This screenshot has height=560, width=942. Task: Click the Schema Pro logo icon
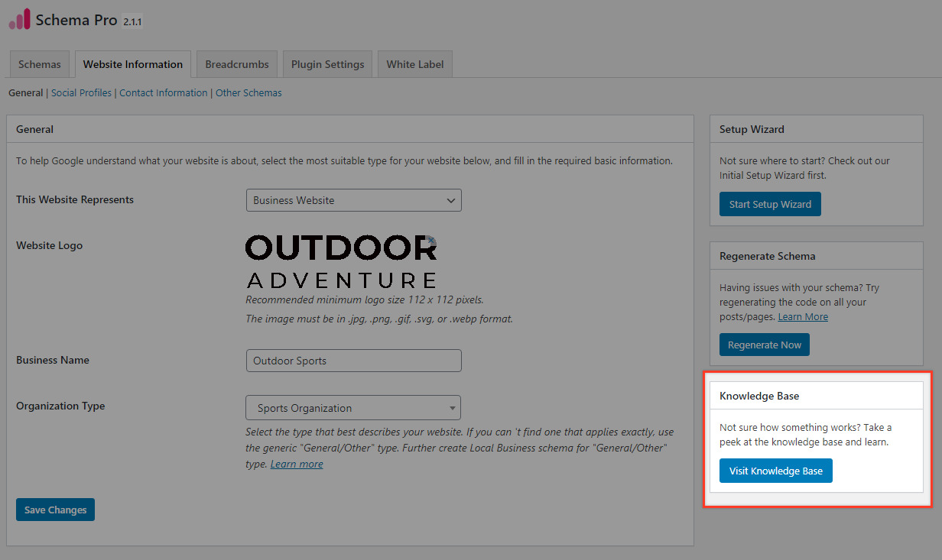[x=19, y=18]
